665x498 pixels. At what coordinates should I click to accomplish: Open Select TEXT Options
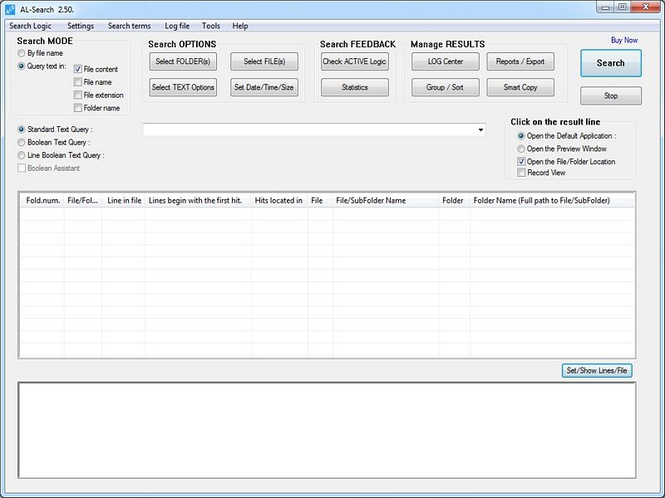point(183,87)
